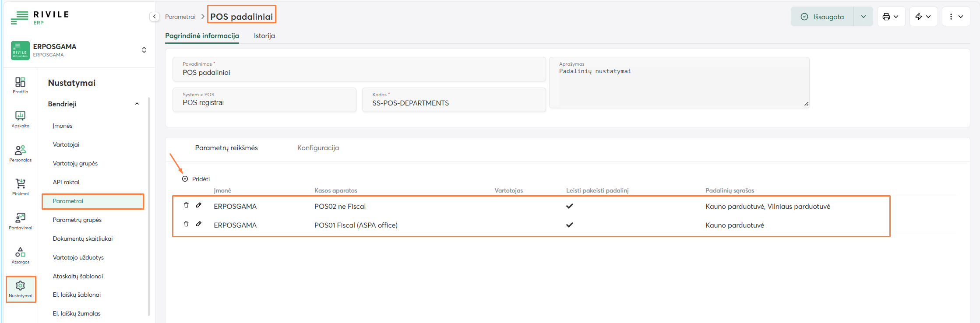The width and height of the screenshot is (980, 323).
Task: Expand the Išsaugota status dropdown arrow
Action: pos(863,17)
